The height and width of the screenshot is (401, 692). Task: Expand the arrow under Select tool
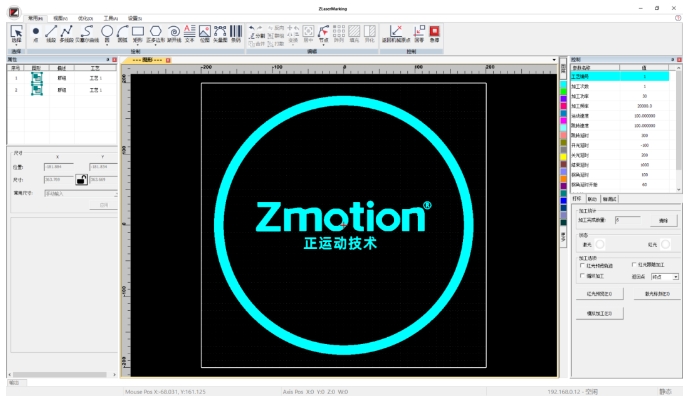coord(16,45)
